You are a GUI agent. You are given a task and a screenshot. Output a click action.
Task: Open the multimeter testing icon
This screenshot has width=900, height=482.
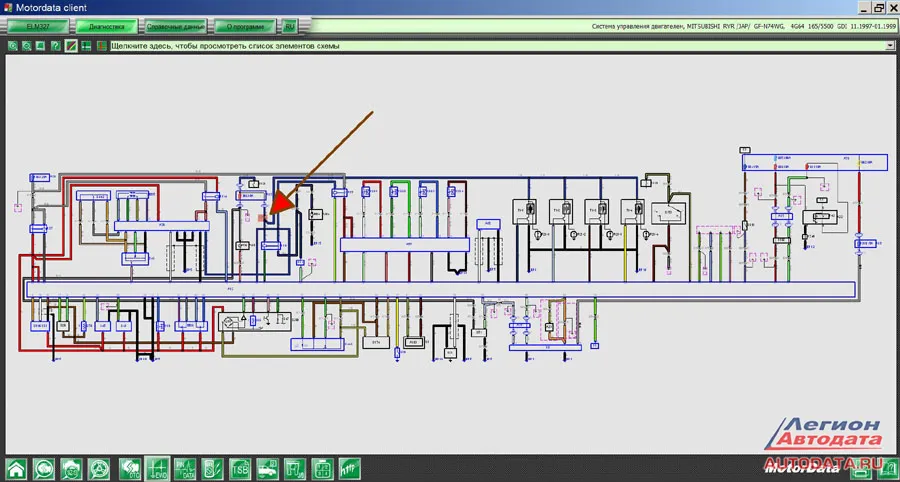(x=212, y=469)
